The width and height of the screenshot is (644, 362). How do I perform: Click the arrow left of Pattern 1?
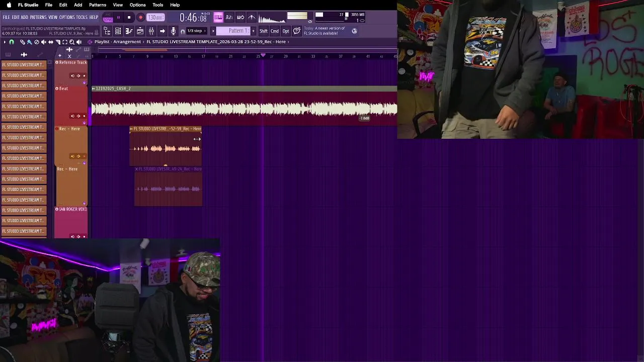213,31
